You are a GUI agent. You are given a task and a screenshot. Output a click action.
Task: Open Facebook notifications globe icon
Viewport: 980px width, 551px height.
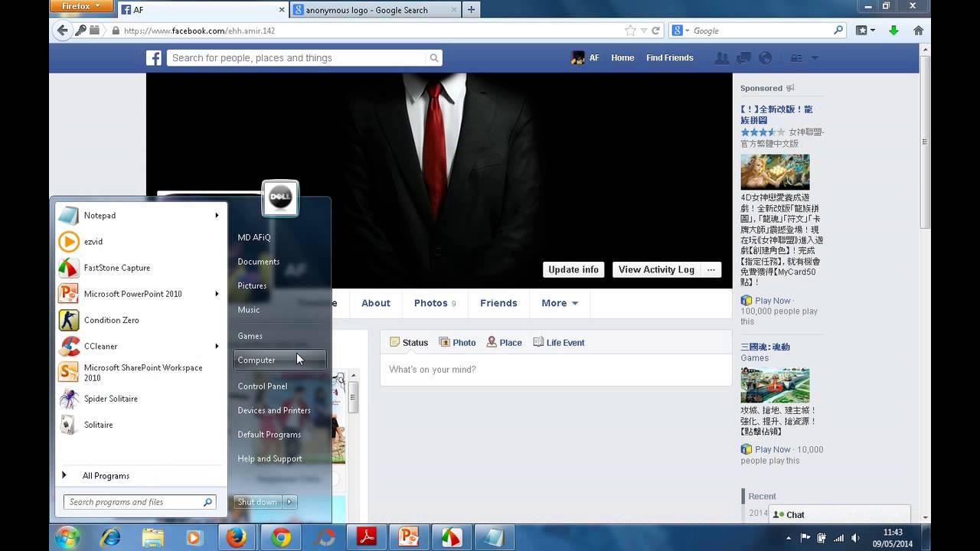[765, 58]
